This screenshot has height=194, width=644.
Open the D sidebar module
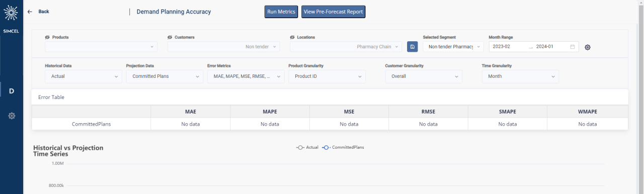12,91
